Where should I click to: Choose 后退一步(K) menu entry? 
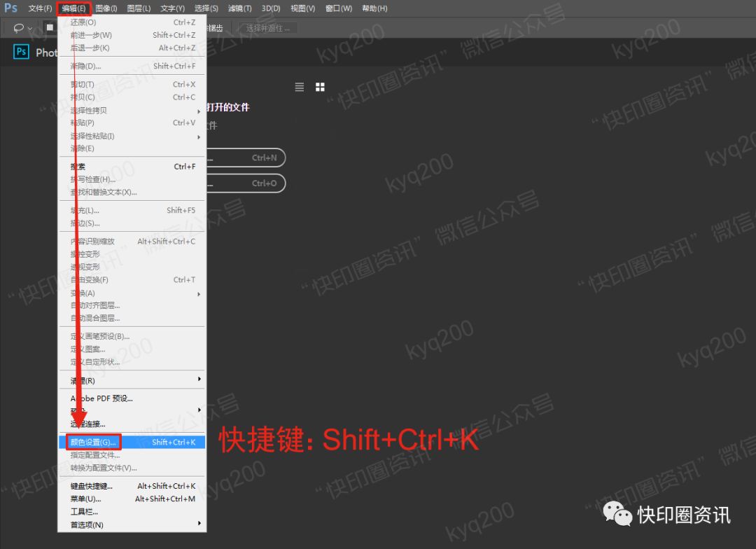[132, 48]
